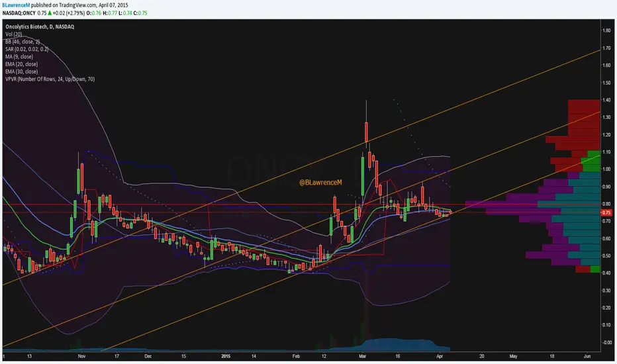The image size is (617, 364).
Task: Click the 1.00 price axis label
Action: 606,169
